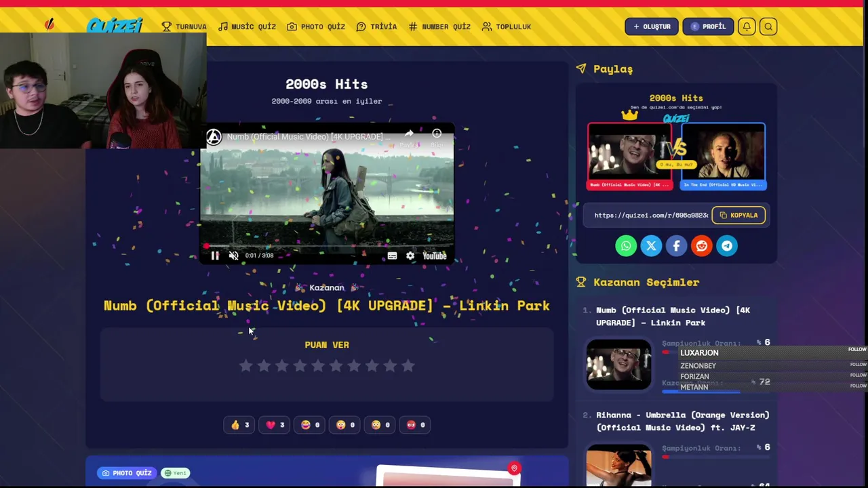This screenshot has width=868, height=488.
Task: Click the Yeni badge
Action: (176, 473)
